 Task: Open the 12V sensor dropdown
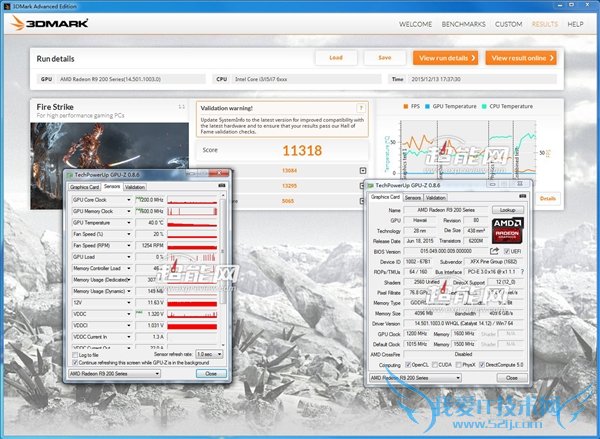(129, 303)
